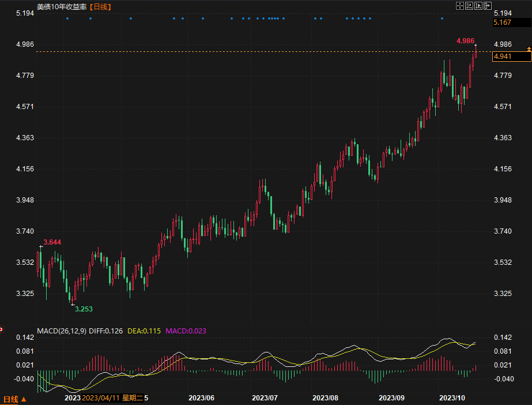This screenshot has width=532, height=405.
Task: Click the chart playback icon
Action: click(x=478, y=6)
